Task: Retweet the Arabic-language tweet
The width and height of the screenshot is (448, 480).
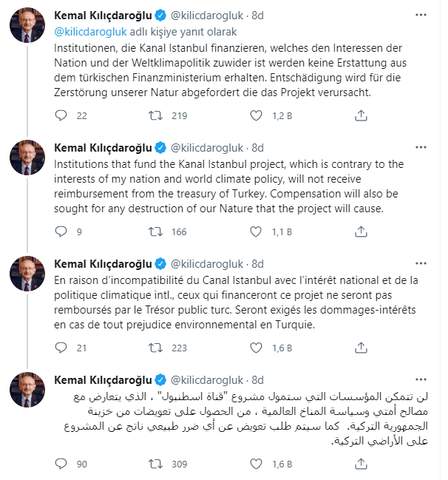Action: point(157,464)
